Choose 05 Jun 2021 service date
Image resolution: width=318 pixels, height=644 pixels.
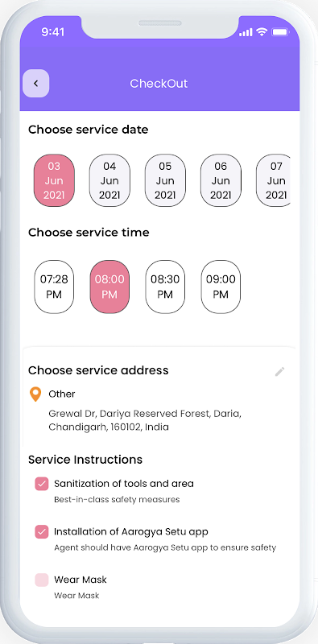[165, 180]
